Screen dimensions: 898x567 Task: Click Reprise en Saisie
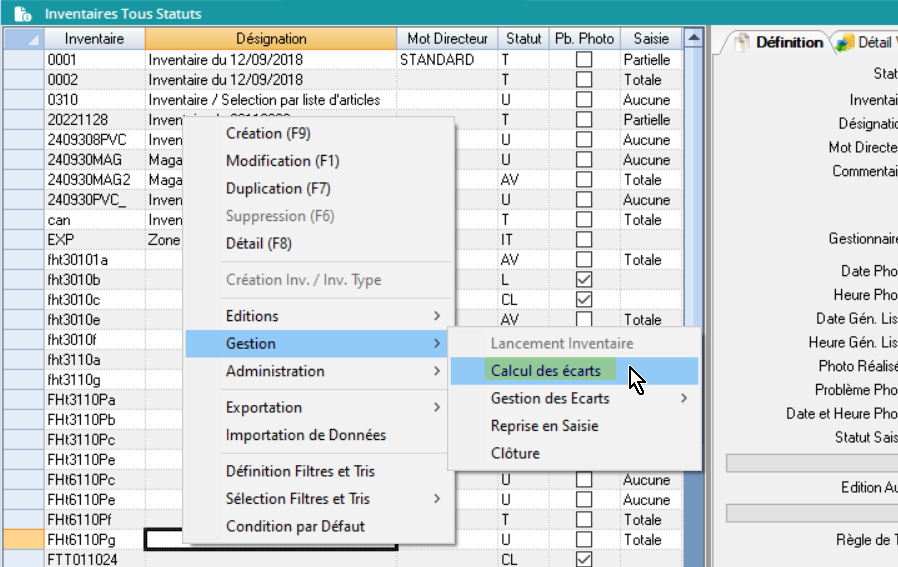tap(545, 426)
